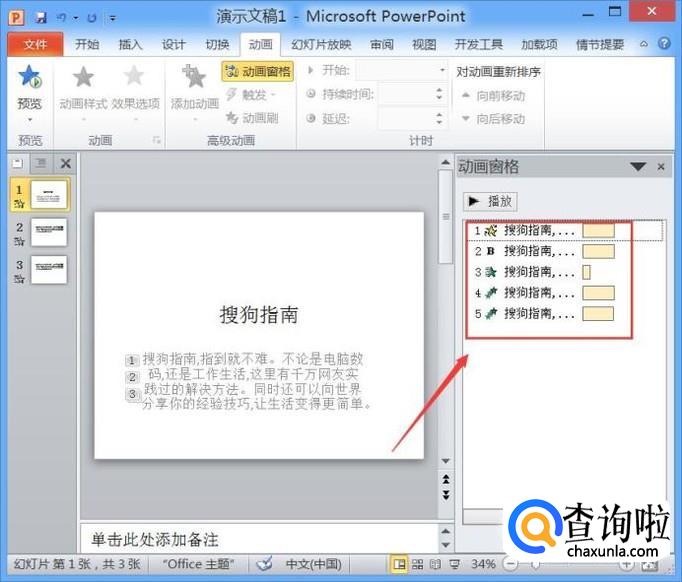Select the Slides tab in thumbnail pane
This screenshot has height=582, width=682.
[x=18, y=164]
